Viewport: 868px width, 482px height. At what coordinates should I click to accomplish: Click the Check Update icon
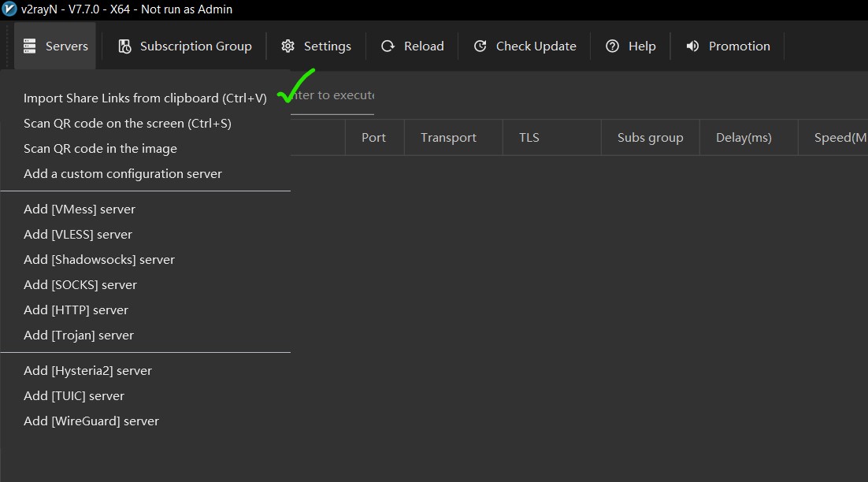[x=480, y=46]
